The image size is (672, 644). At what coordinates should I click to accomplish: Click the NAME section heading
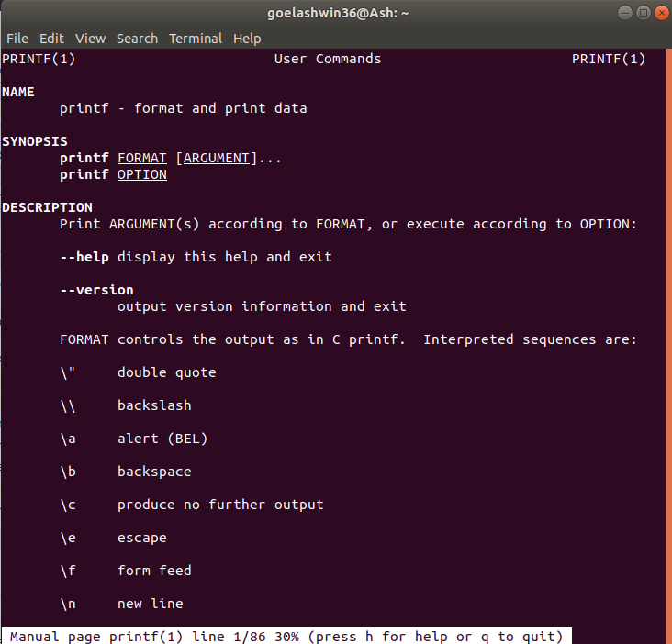point(18,92)
